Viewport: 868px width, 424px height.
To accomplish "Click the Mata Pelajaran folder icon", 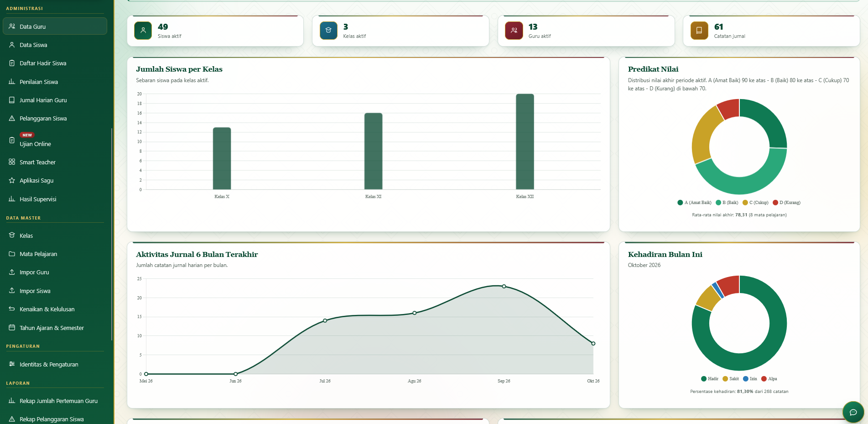I will pyautogui.click(x=12, y=254).
